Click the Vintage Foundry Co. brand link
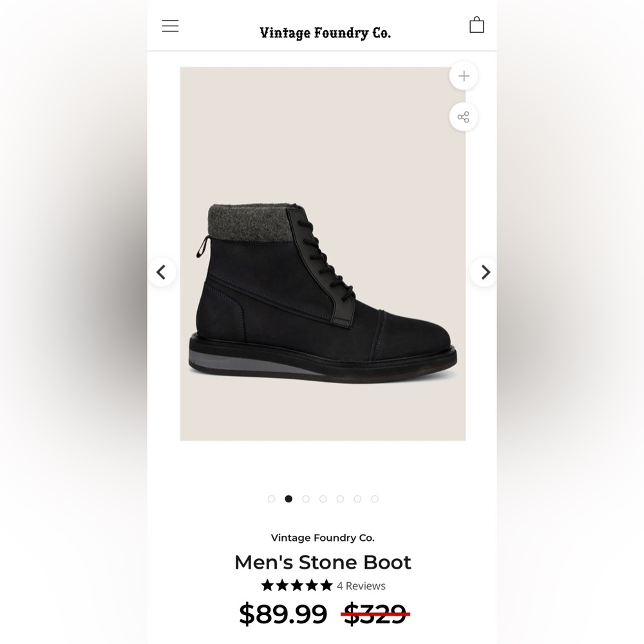Screen dimensions: 644x644 coord(322,538)
